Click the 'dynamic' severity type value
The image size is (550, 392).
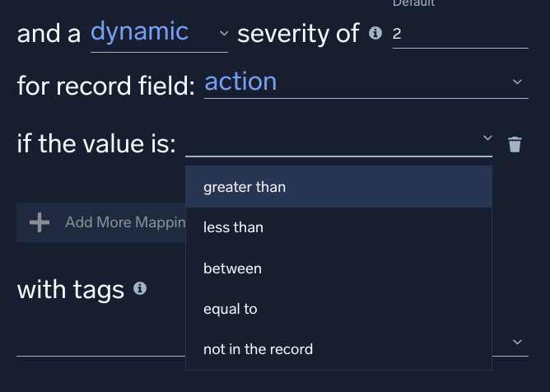click(x=140, y=32)
